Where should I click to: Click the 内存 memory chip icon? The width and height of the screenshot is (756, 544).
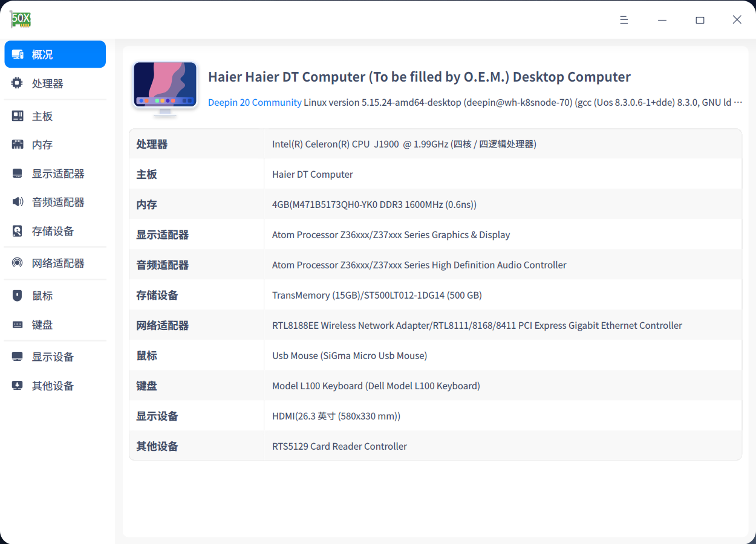[x=17, y=144]
